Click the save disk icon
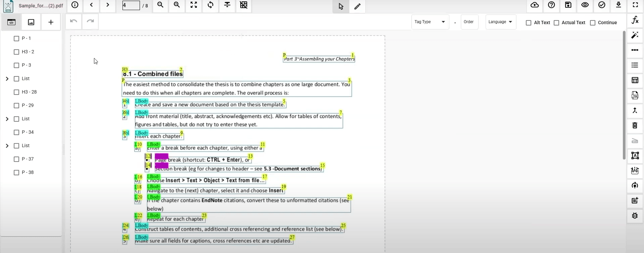644x253 pixels. pos(568,5)
